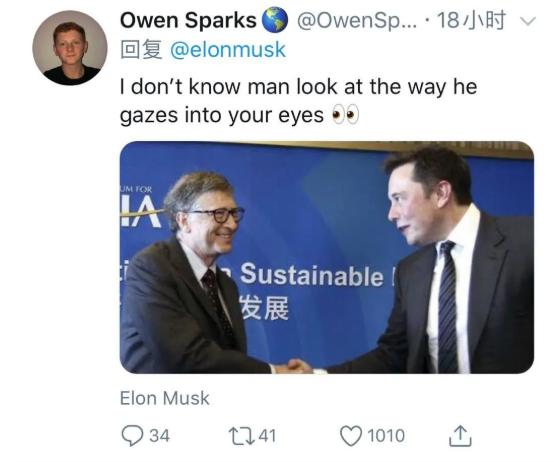The width and height of the screenshot is (554, 462).
Task: View the 34 replies count
Action: 159,436
